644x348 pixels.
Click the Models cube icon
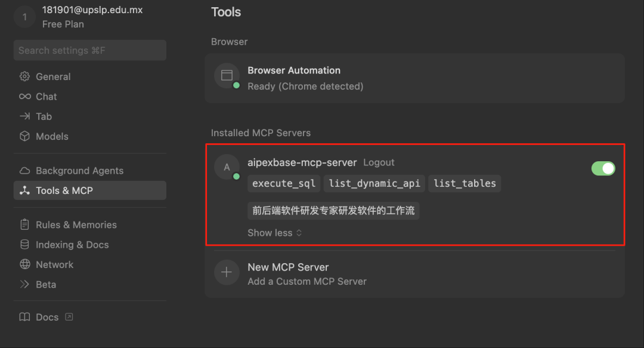(24, 136)
